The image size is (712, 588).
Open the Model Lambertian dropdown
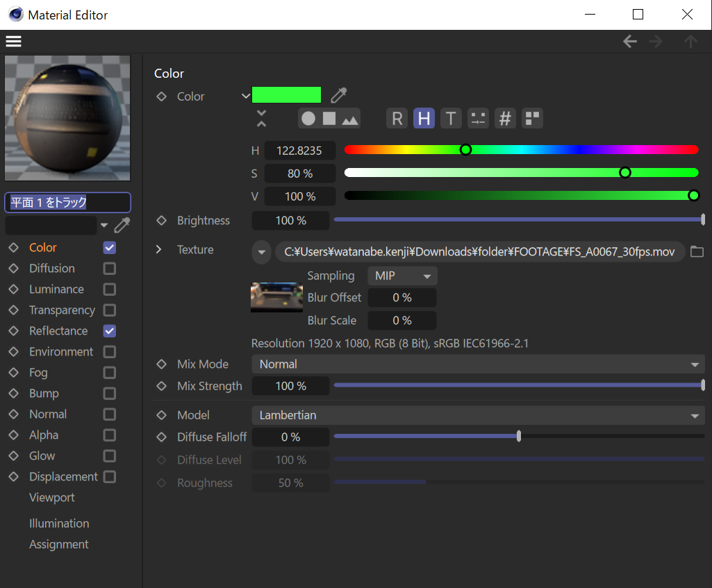tap(477, 415)
